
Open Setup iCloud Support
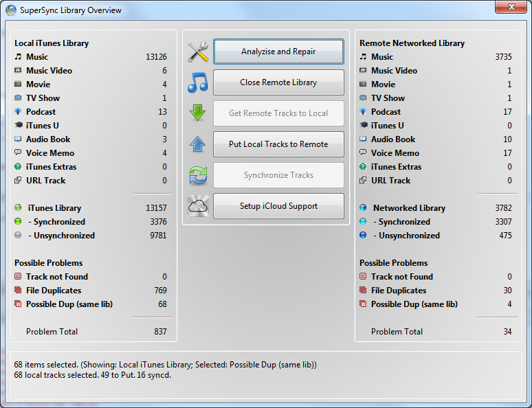click(278, 206)
